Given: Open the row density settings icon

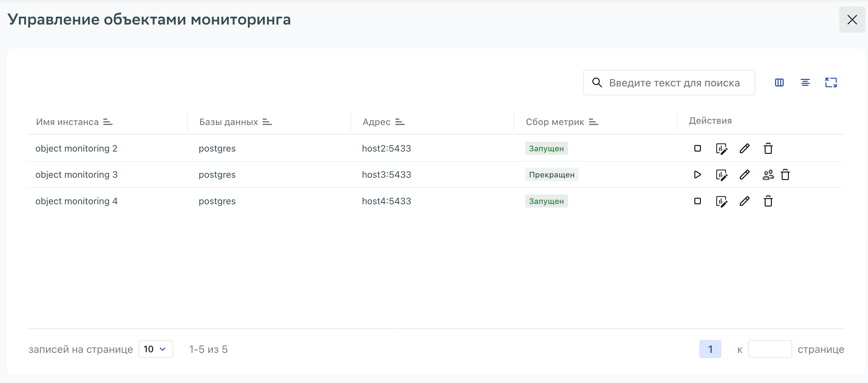Looking at the screenshot, I should pyautogui.click(x=805, y=82).
